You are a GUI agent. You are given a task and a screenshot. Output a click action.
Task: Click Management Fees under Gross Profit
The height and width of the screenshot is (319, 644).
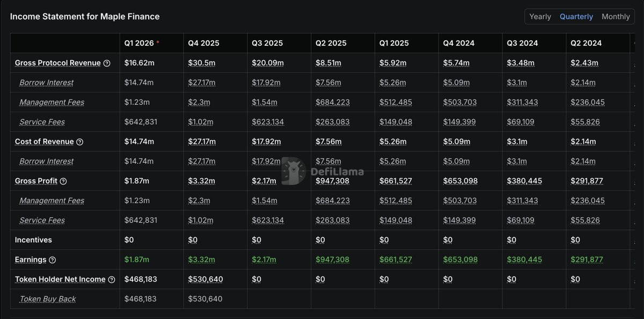tap(52, 201)
